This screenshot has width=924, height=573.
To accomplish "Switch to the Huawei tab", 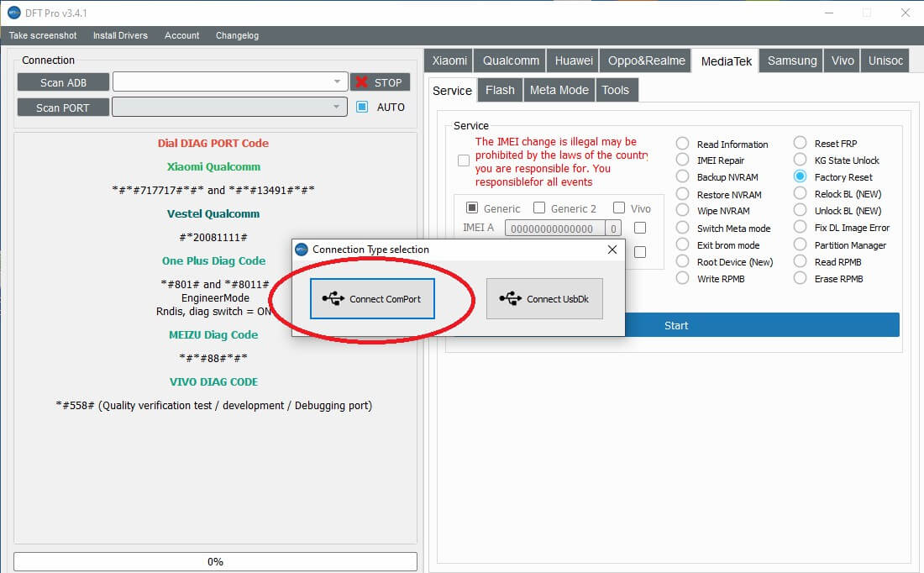I will point(574,60).
